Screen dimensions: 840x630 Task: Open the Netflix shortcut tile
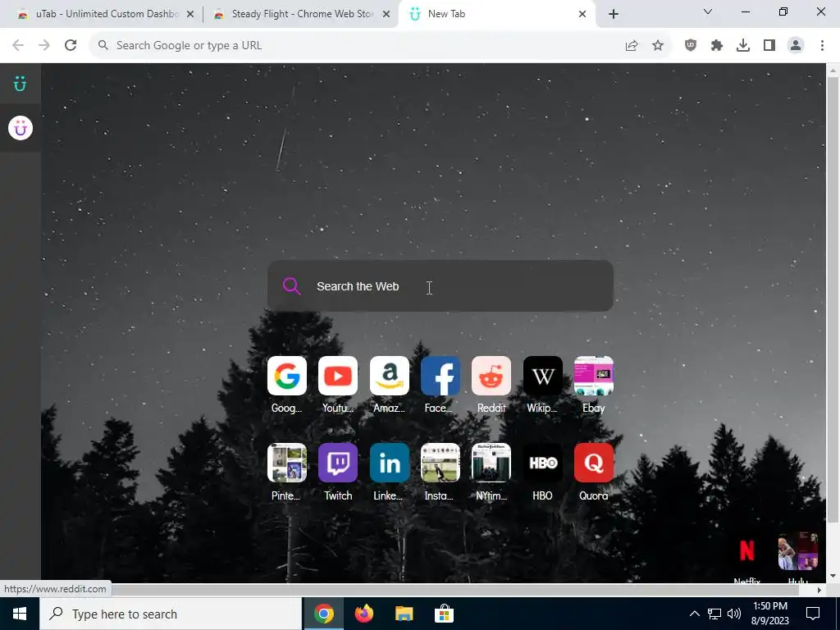pyautogui.click(x=746, y=550)
